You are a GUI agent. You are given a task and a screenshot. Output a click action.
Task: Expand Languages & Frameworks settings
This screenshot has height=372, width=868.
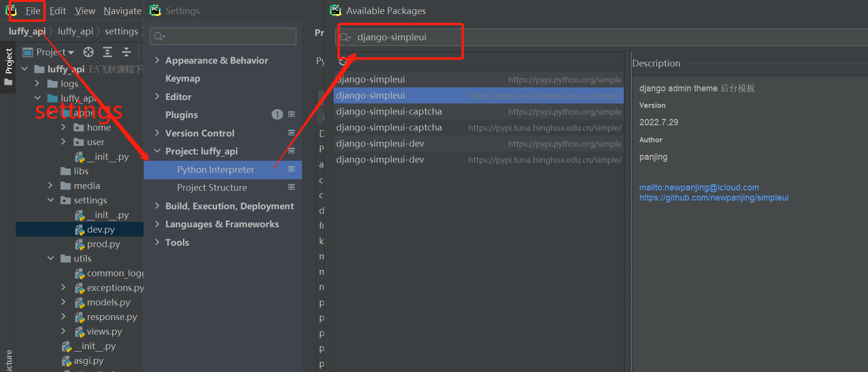click(x=157, y=224)
